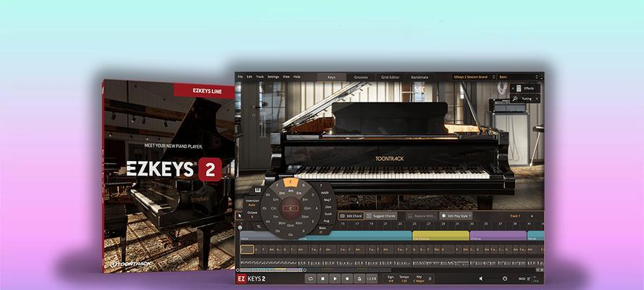Open the song menu icon beside Key
Viewport: 644px width, 290px height.
pyautogui.click(x=430, y=278)
